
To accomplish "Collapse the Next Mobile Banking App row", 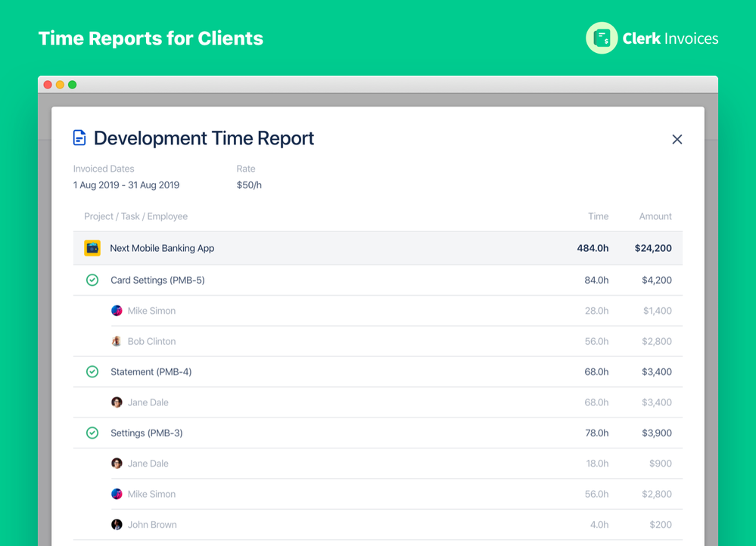I will (x=162, y=247).
